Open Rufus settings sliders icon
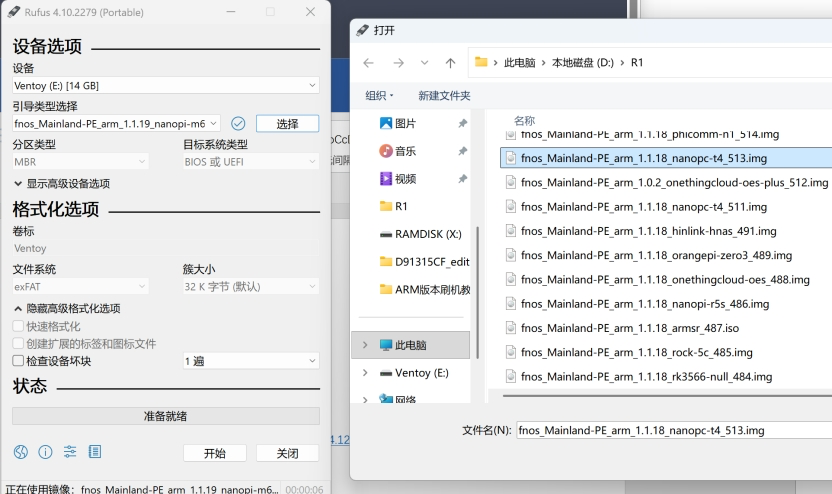Image resolution: width=832 pixels, height=494 pixels. 70,452
